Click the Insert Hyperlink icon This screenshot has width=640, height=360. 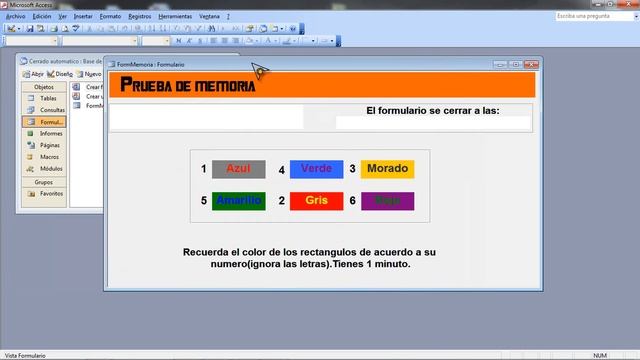pyautogui.click(x=138, y=29)
